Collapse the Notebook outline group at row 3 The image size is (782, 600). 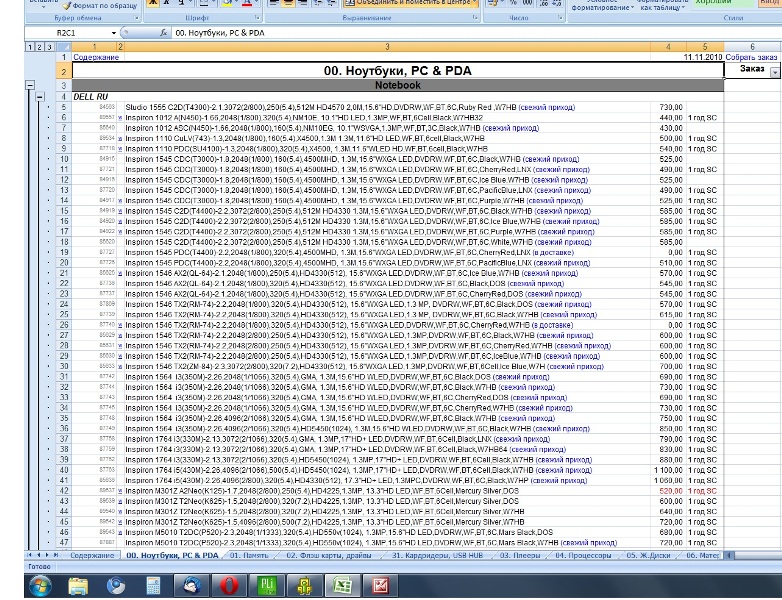[x=30, y=85]
